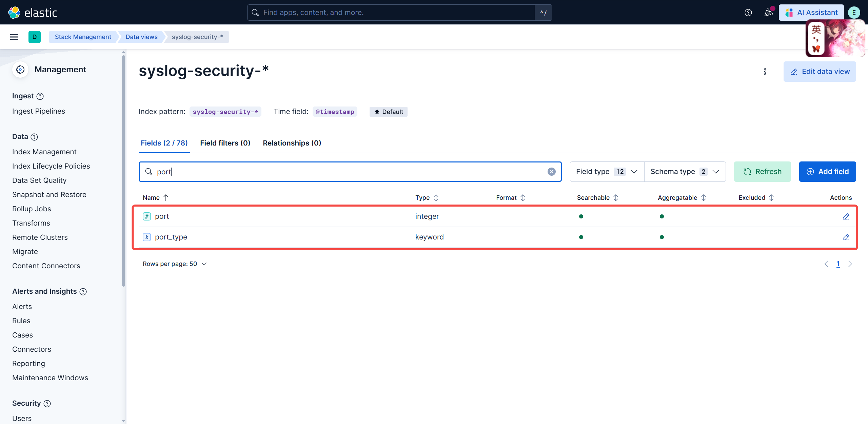Open the help menu icon
The width and height of the screenshot is (868, 424).
tap(748, 13)
